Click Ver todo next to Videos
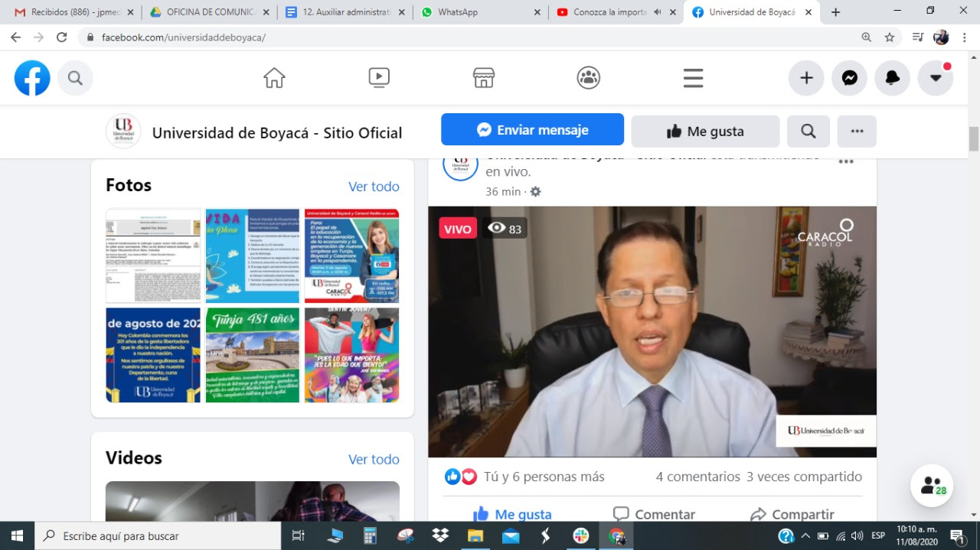Image resolution: width=980 pixels, height=550 pixels. [x=374, y=459]
